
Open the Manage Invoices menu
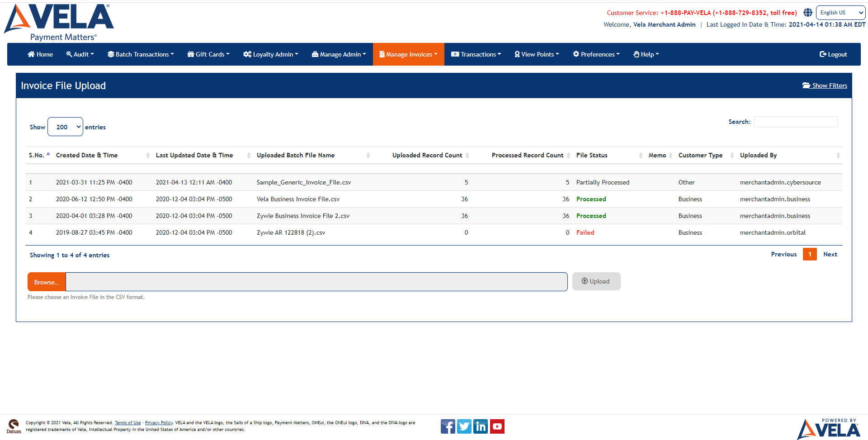409,54
